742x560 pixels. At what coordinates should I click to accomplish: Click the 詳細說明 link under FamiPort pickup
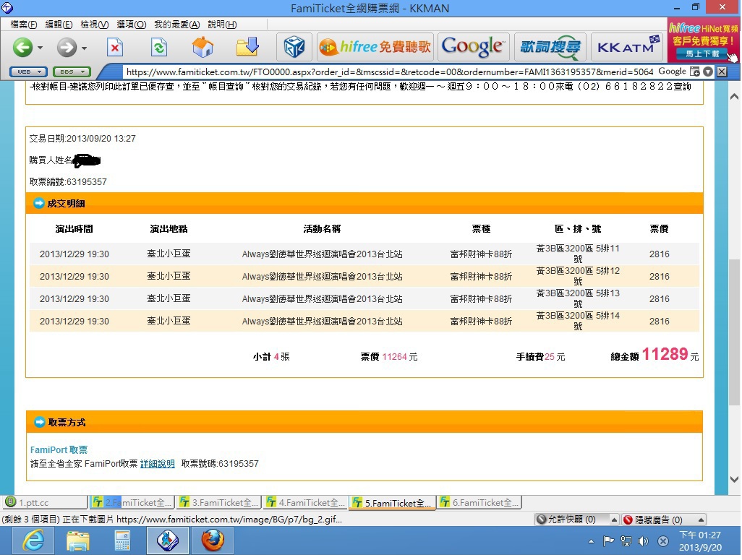158,464
